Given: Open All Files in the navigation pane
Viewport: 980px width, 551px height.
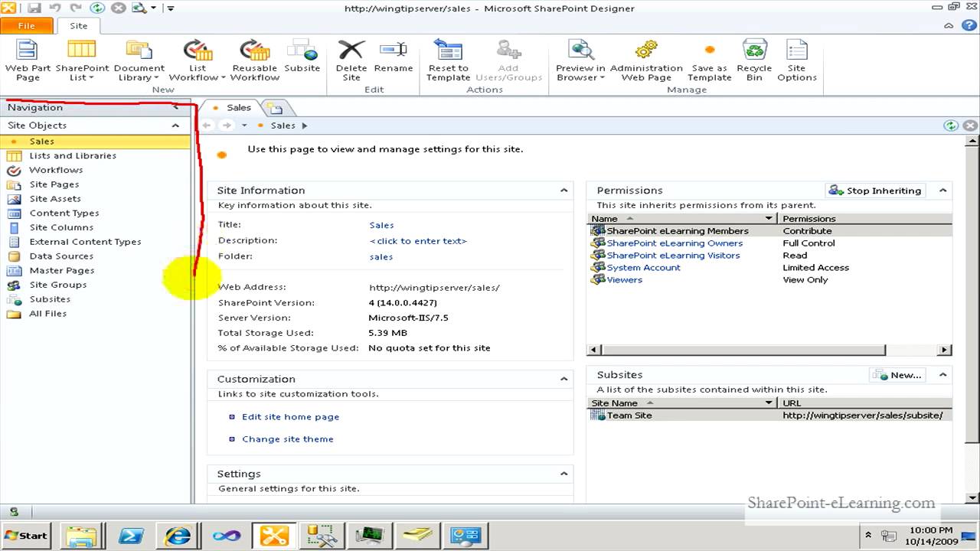Looking at the screenshot, I should 47,314.
